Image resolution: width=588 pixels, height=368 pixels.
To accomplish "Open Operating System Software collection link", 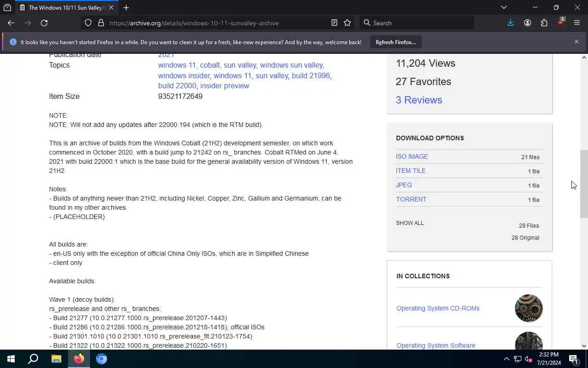I will pos(436,345).
